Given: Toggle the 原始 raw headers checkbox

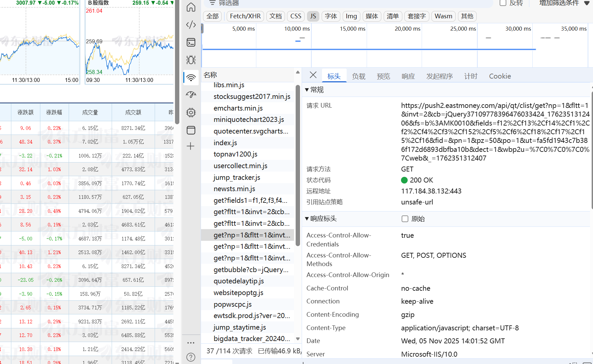Looking at the screenshot, I should point(405,219).
